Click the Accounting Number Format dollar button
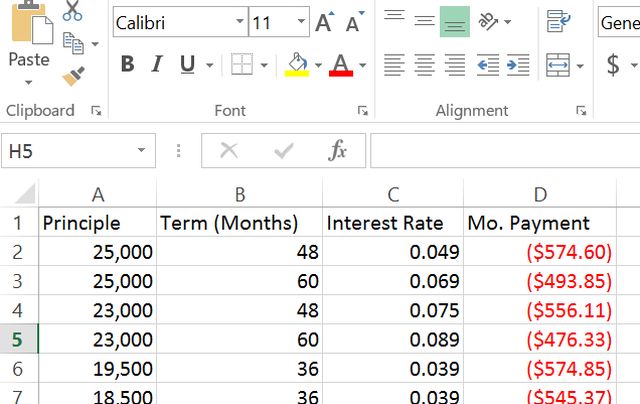This screenshot has height=404, width=640. pos(613,65)
